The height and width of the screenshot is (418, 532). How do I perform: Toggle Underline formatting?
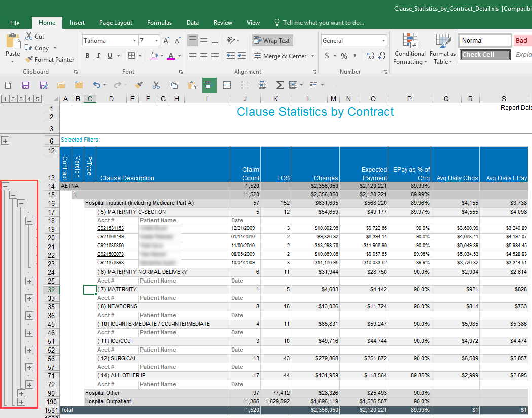pos(110,56)
